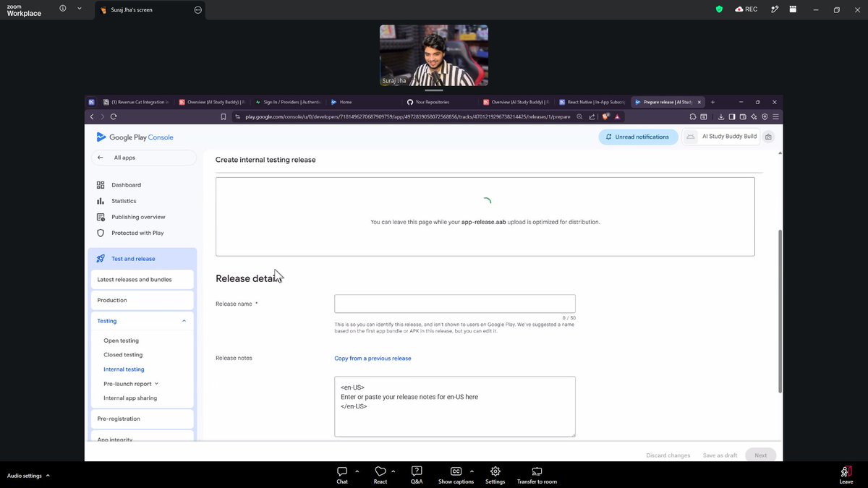This screenshot has width=868, height=488.
Task: Click the cloud REC recording indicator
Action: [x=746, y=9]
